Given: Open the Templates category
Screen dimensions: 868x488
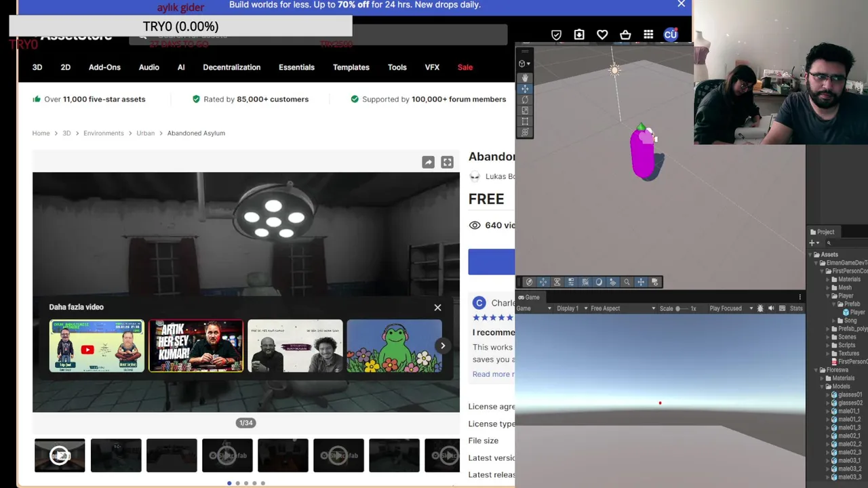Looking at the screenshot, I should [351, 67].
